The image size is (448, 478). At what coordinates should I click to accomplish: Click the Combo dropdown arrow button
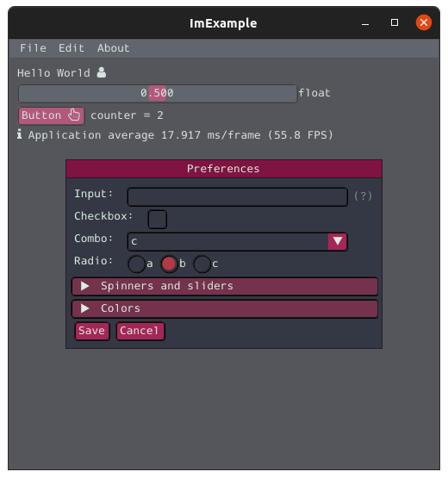pos(338,242)
